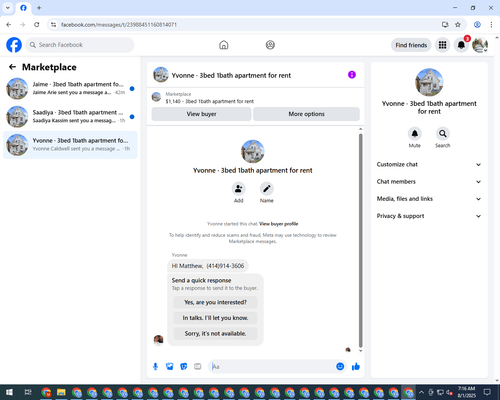Click the Search Facebook field

point(80,45)
